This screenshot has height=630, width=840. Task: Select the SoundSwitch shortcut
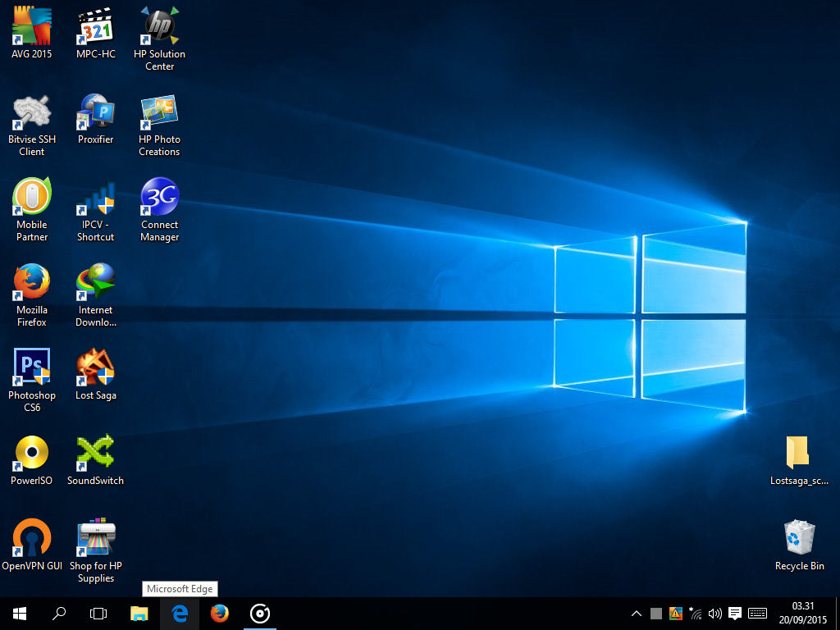point(96,460)
